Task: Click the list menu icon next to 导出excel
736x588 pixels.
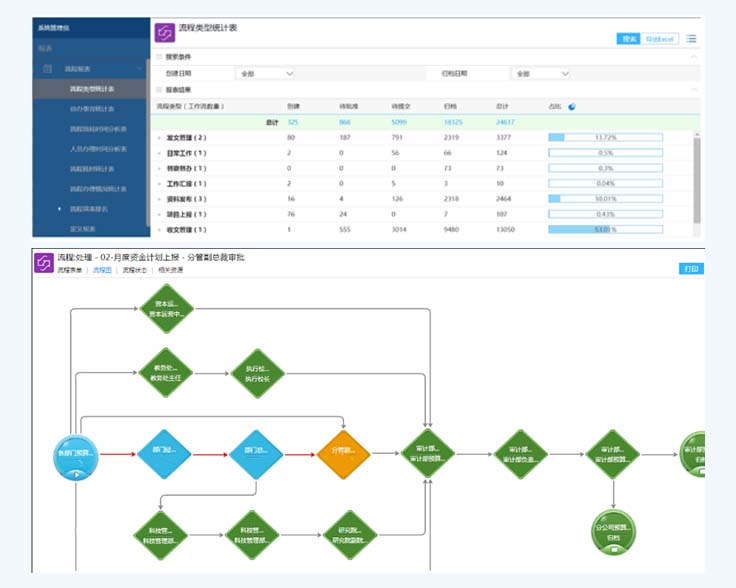Action: tap(692, 39)
